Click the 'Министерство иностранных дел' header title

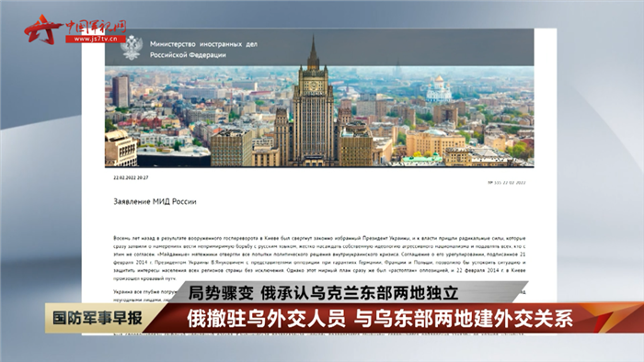tap(203, 44)
